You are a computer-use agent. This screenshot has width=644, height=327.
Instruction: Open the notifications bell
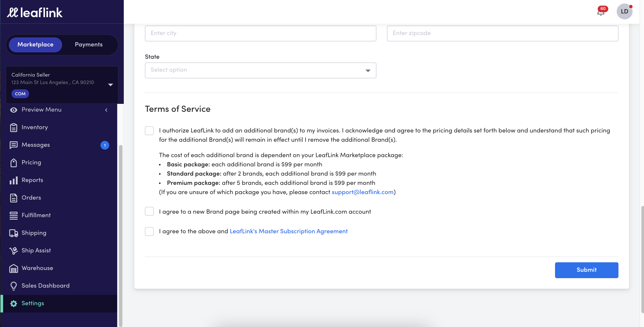click(x=601, y=12)
